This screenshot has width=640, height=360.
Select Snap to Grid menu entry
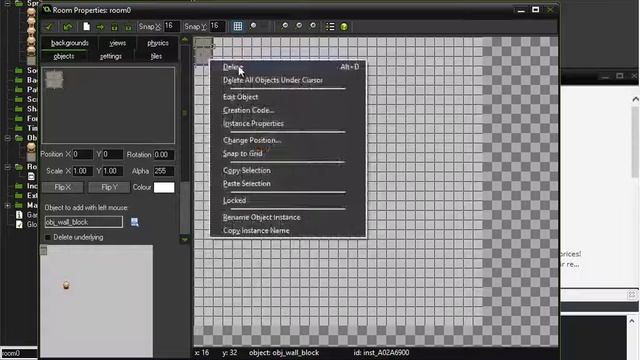coord(288,153)
